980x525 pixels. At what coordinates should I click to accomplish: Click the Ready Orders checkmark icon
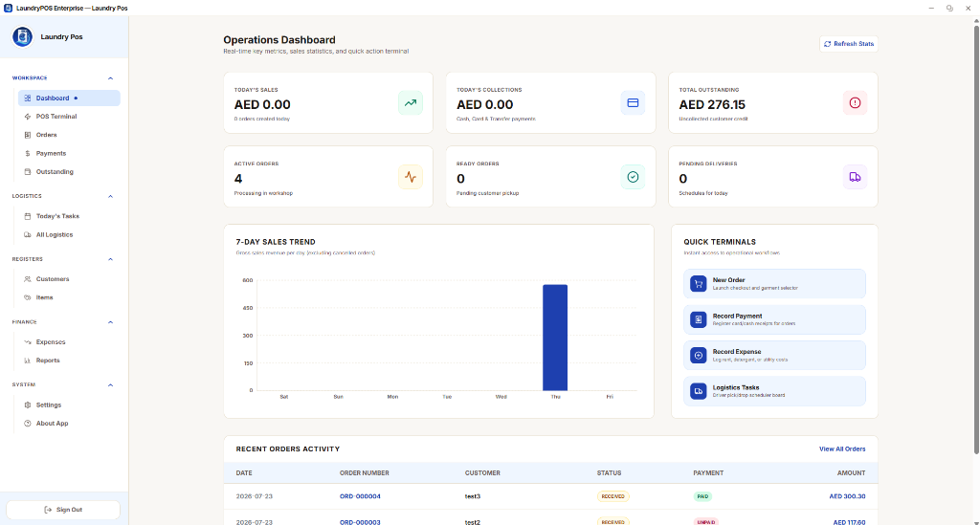[x=634, y=177]
